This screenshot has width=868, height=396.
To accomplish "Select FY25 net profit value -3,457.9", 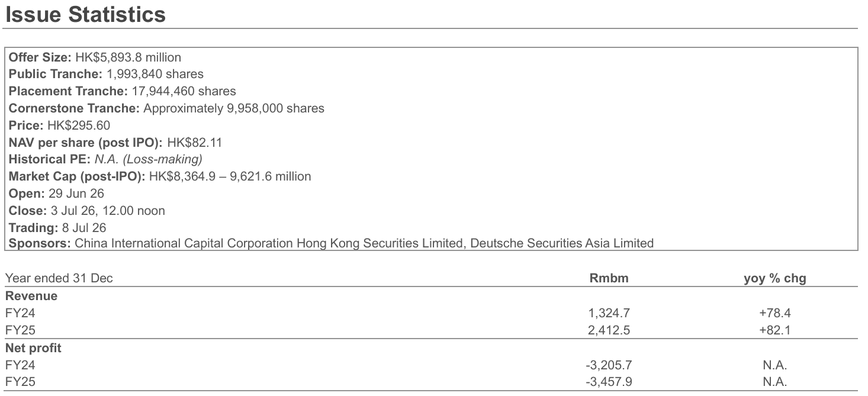I will coord(609,382).
